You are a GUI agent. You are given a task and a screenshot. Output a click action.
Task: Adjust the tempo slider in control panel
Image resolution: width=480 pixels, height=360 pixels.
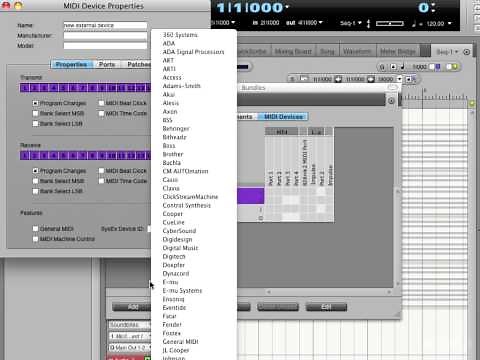coord(390,23)
